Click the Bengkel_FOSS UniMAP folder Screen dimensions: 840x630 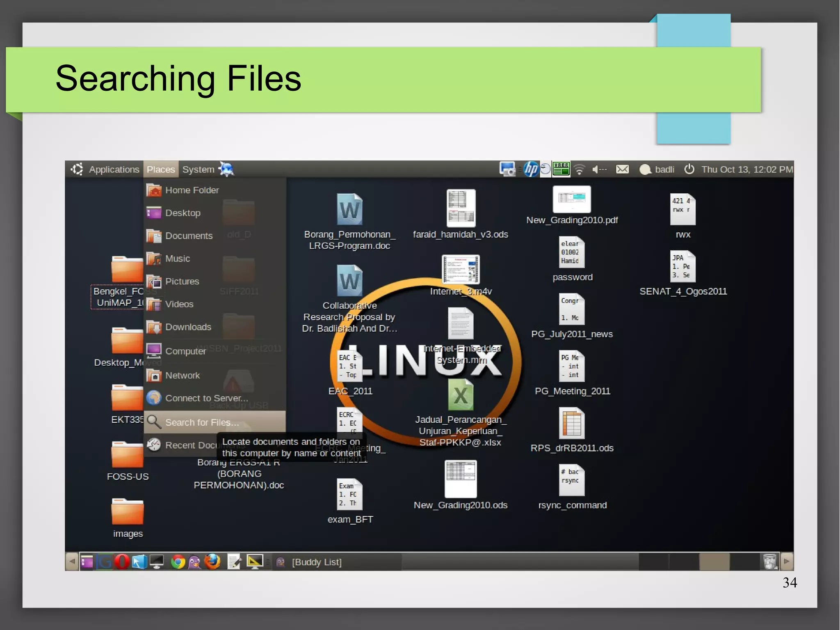[x=128, y=269]
